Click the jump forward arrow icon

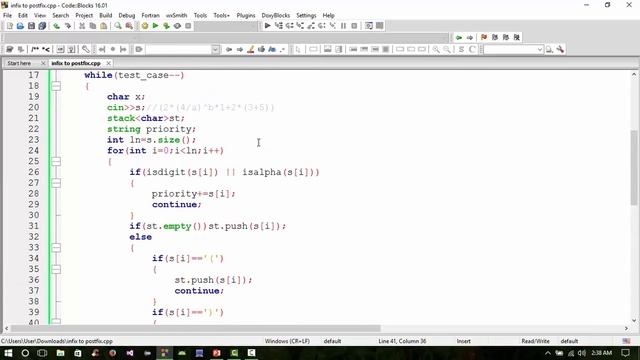click(x=470, y=37)
